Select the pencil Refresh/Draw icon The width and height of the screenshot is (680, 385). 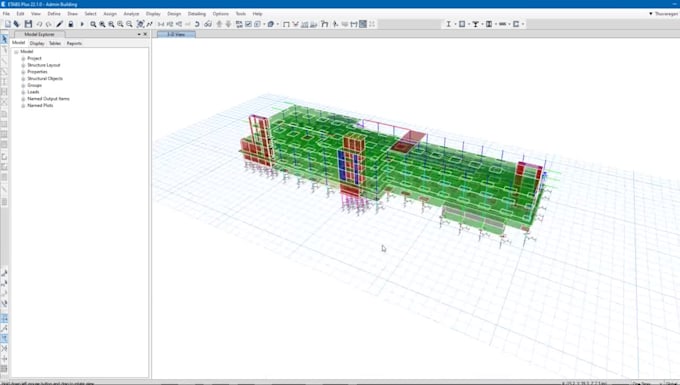point(59,24)
